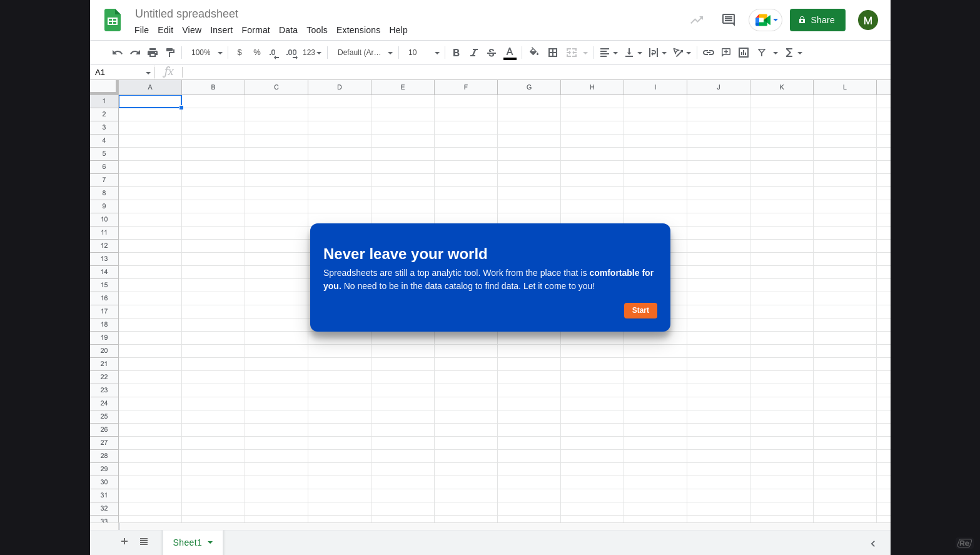This screenshot has width=980, height=555.
Task: Apply currency format
Action: [240, 53]
